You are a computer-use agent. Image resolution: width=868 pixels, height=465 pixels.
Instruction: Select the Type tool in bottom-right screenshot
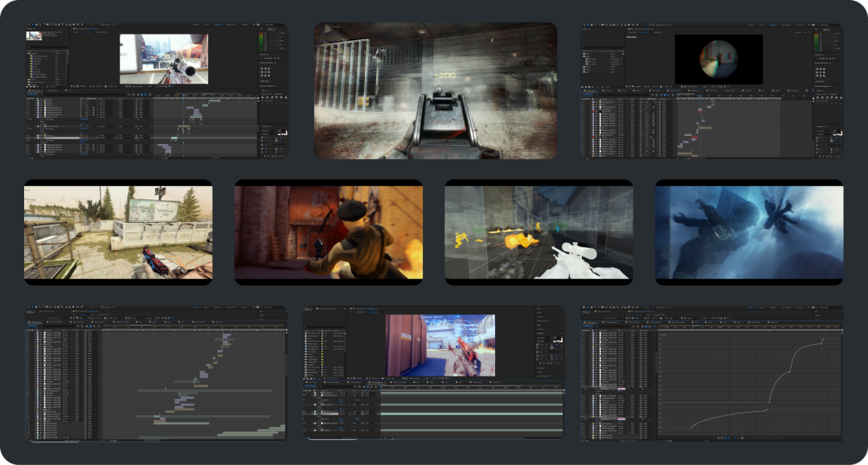[618, 307]
